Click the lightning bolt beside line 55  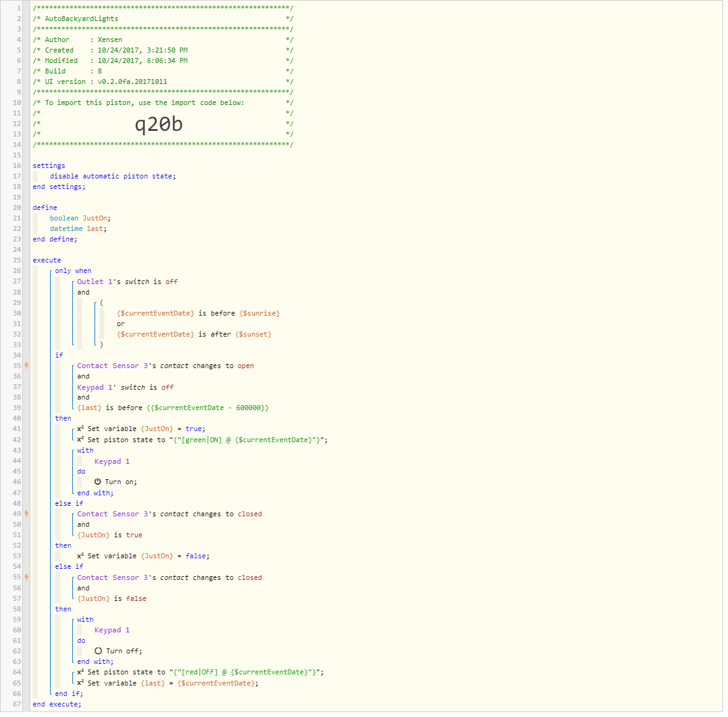[27, 577]
